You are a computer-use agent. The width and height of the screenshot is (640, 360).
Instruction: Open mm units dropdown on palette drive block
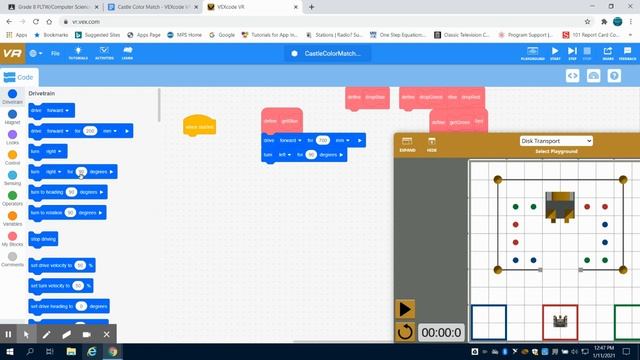click(109, 131)
